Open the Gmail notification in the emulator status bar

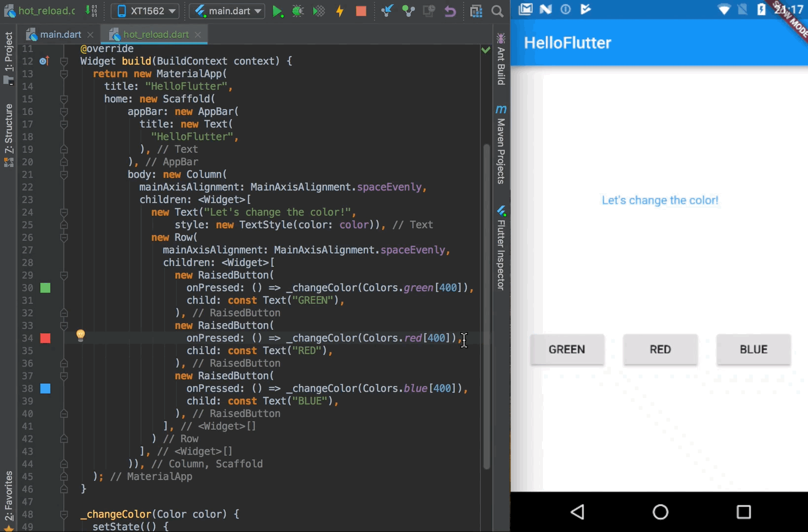click(x=525, y=8)
